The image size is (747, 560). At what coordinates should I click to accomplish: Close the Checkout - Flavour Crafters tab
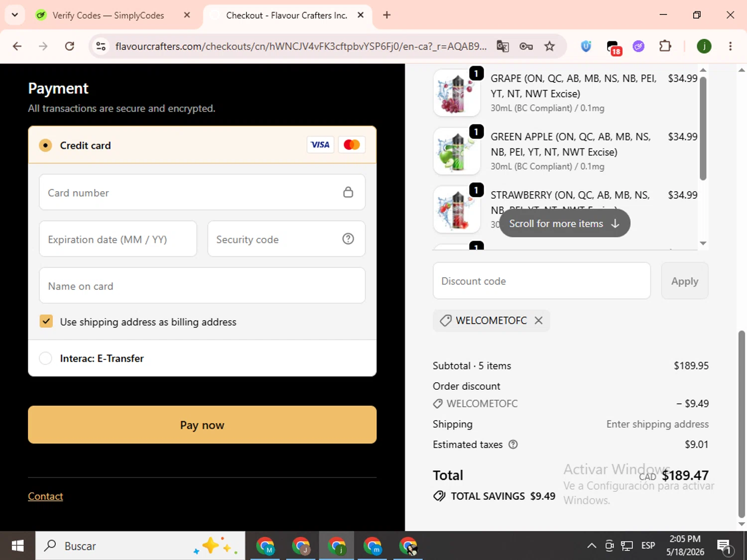361,15
